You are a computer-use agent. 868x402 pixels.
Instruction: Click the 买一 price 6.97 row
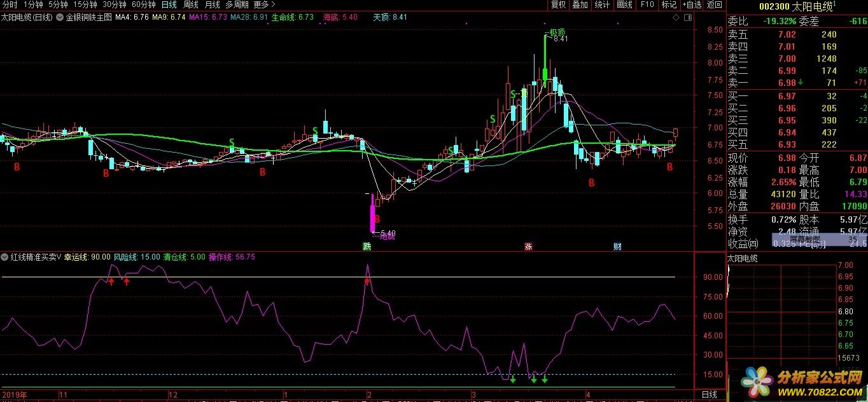pos(797,96)
